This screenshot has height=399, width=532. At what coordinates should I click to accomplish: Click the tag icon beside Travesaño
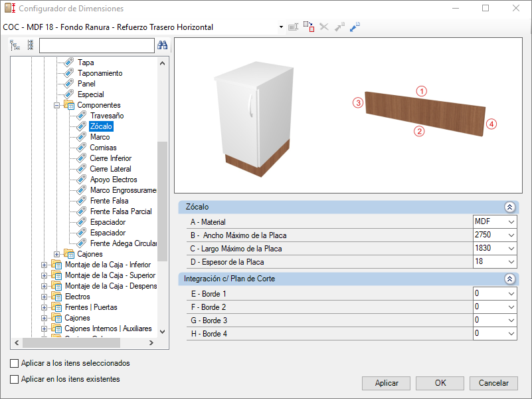(82, 116)
